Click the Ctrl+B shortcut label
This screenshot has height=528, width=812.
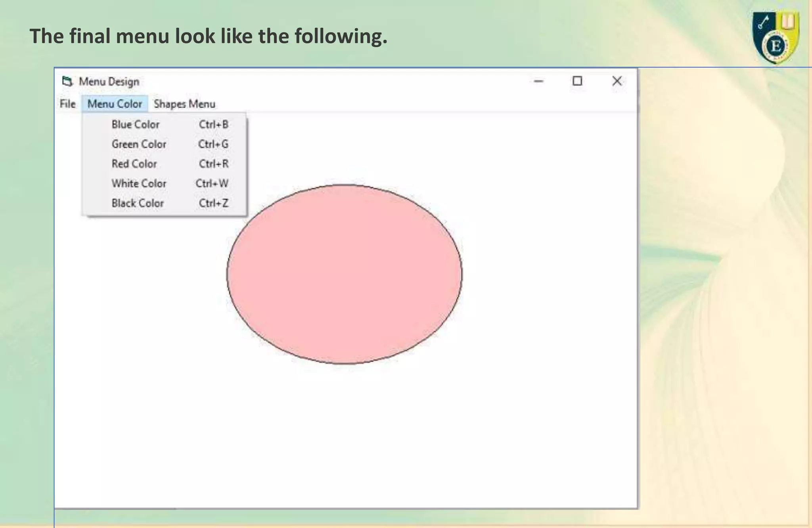click(213, 125)
